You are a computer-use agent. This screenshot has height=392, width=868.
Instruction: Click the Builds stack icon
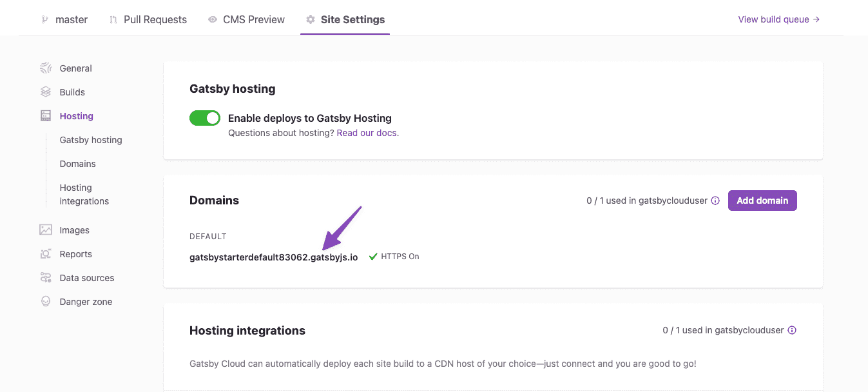46,92
